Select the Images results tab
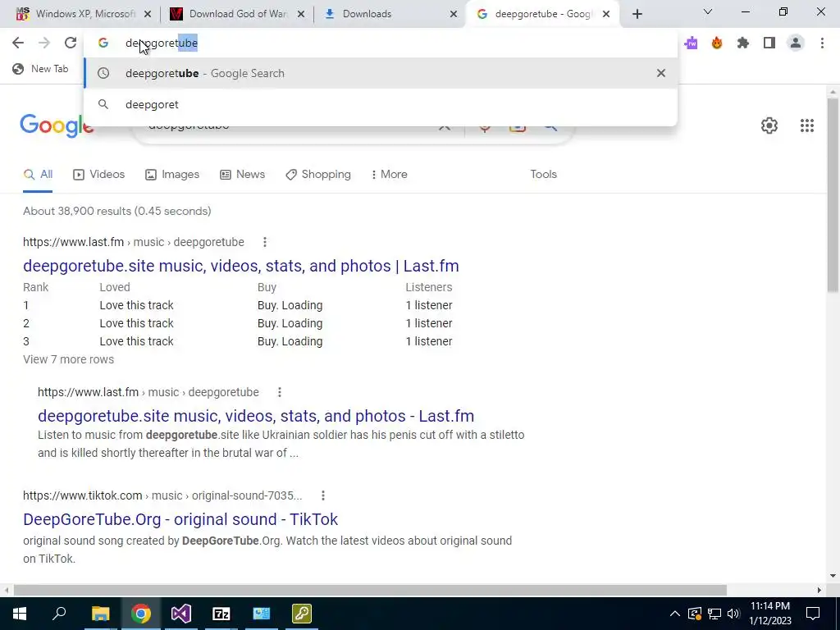 click(x=172, y=174)
